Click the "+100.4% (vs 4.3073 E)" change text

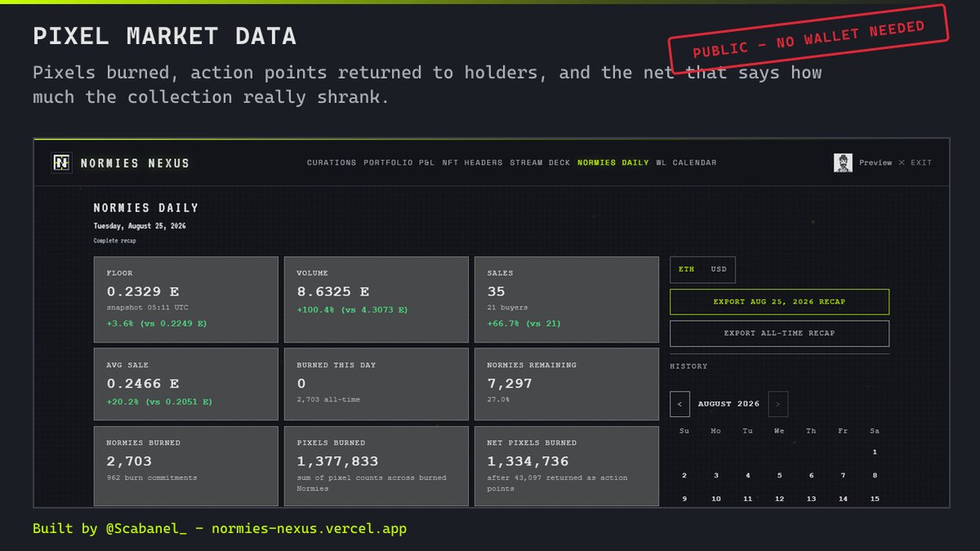pos(353,310)
